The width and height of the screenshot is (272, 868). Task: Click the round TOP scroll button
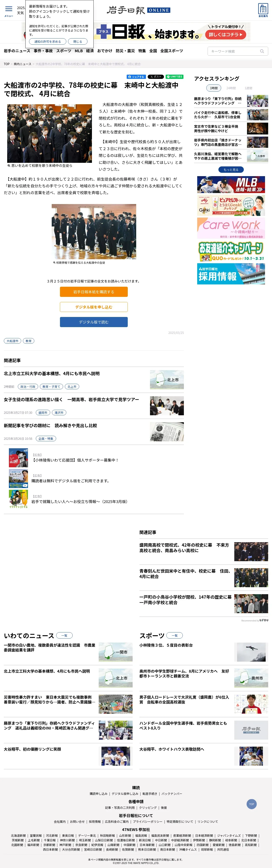pos(251,804)
